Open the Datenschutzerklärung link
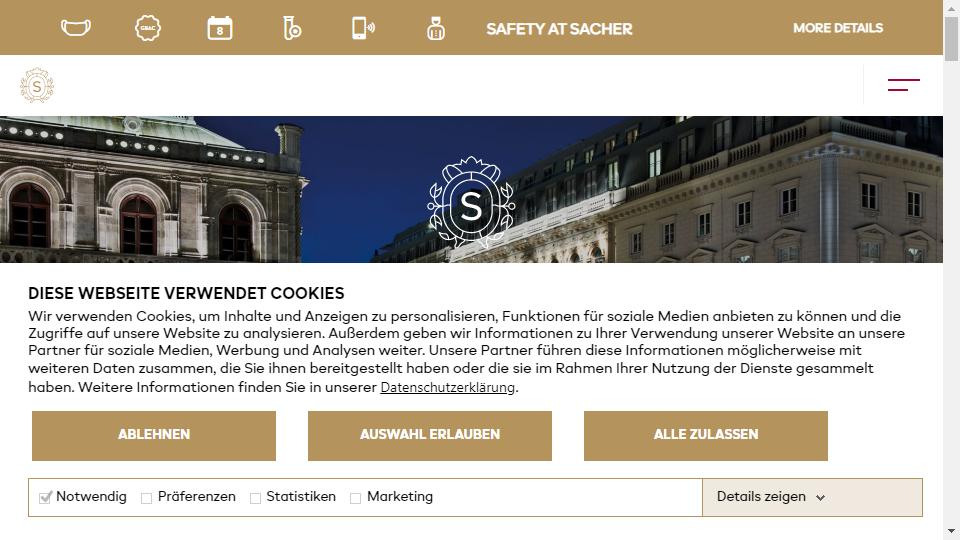Viewport: 960px width, 540px height. click(448, 388)
